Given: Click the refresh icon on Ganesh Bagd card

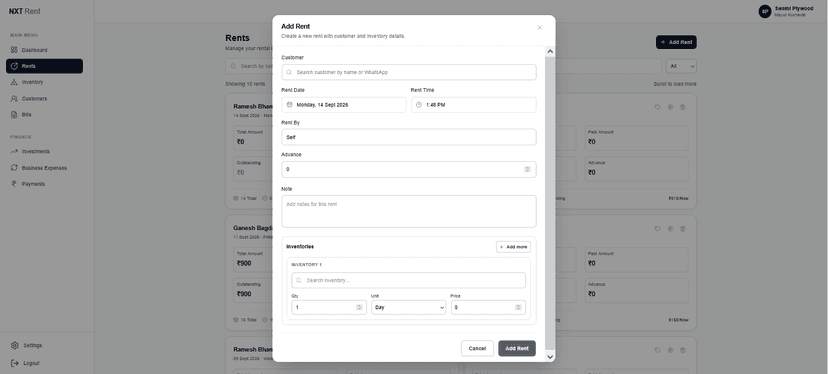Looking at the screenshot, I should (657, 229).
